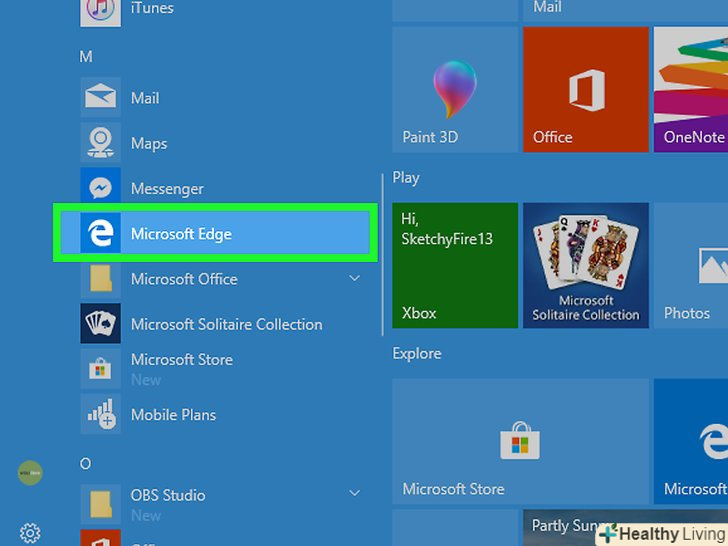The width and height of the screenshot is (728, 546).
Task: Click the Maps icon in app list
Action: point(100,143)
